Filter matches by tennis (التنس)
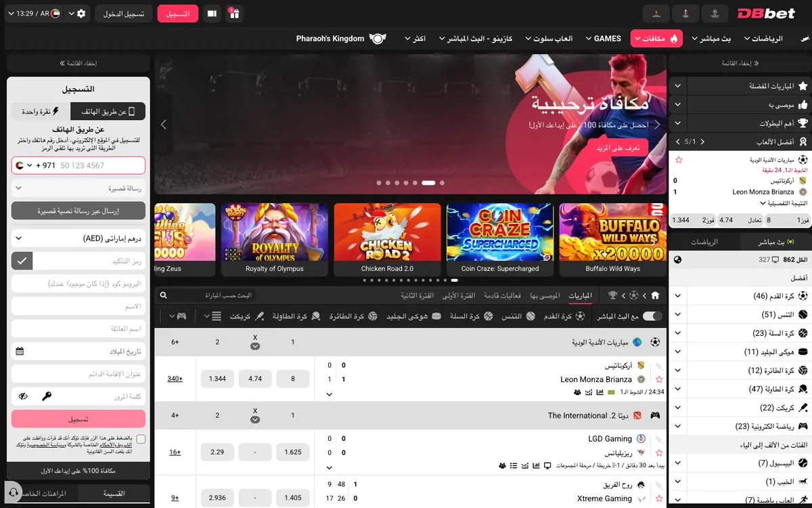Image resolution: width=812 pixels, height=508 pixels. click(518, 316)
